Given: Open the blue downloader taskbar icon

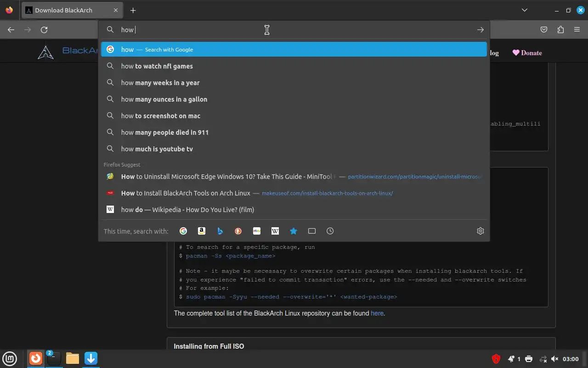Looking at the screenshot, I should click(91, 358).
